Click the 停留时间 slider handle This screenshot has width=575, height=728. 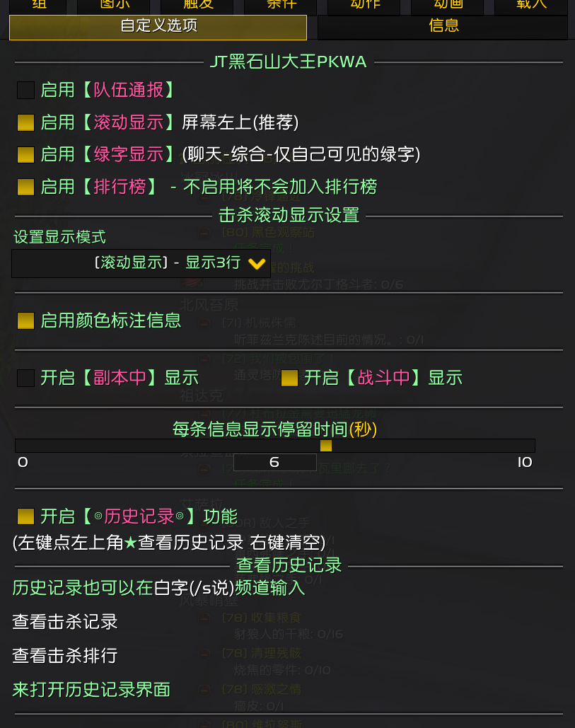[x=326, y=446]
